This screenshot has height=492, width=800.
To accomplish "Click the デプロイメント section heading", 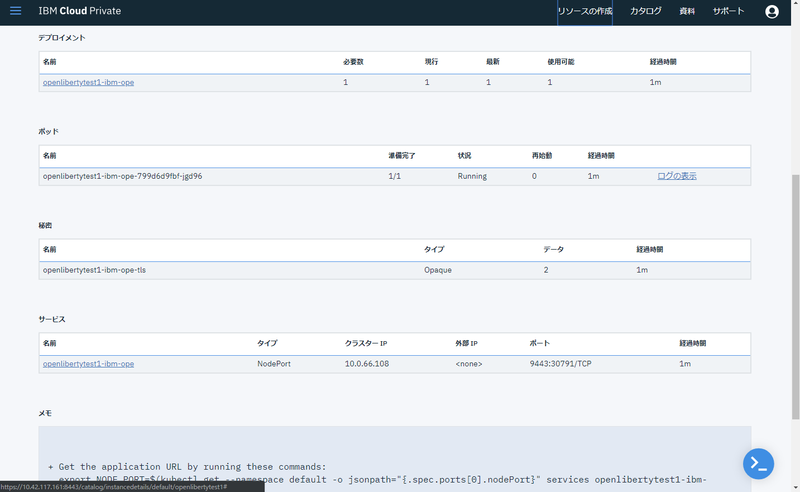I will [62, 38].
